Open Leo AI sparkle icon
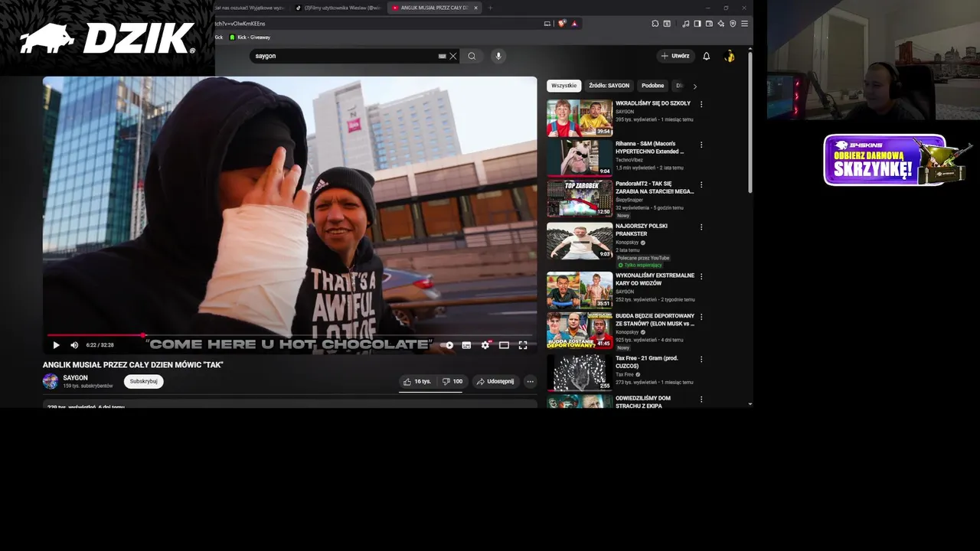The height and width of the screenshot is (551, 980). [720, 24]
